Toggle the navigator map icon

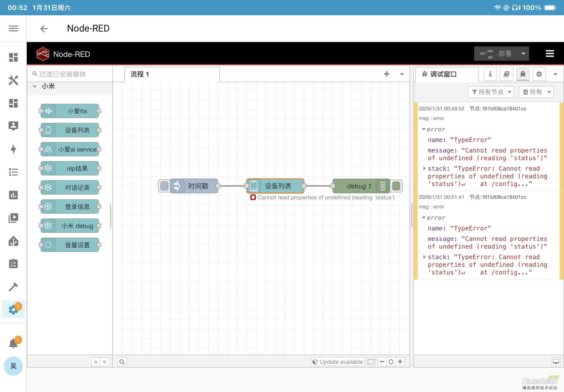(x=371, y=362)
